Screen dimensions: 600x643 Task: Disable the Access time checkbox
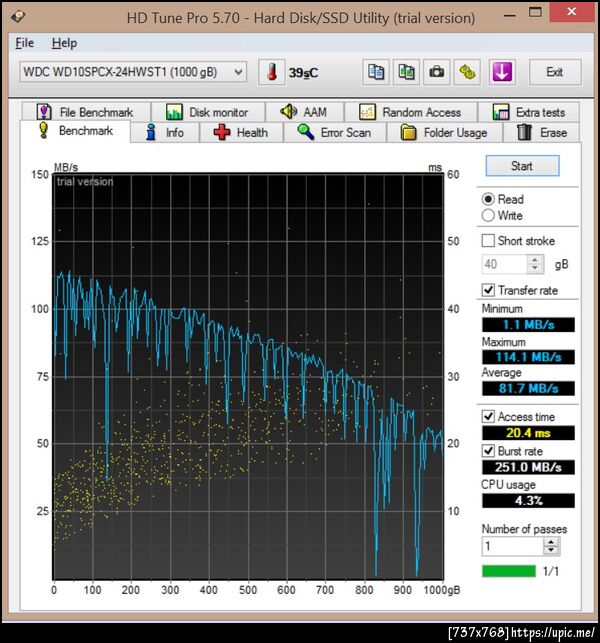488,416
